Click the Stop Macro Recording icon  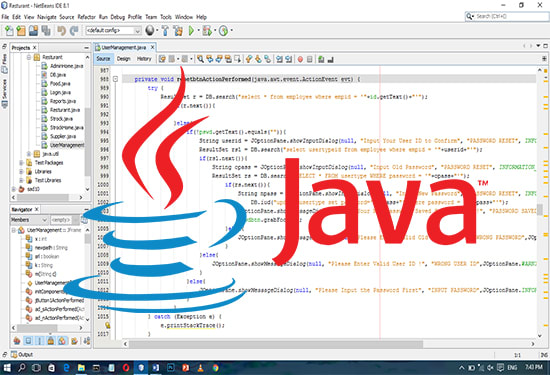(309, 59)
